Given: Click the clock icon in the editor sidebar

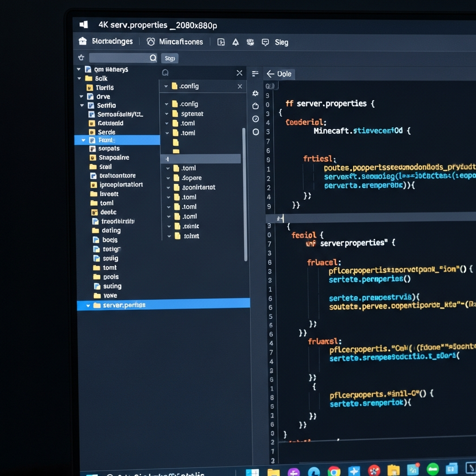Looking at the screenshot, I should (x=256, y=119).
